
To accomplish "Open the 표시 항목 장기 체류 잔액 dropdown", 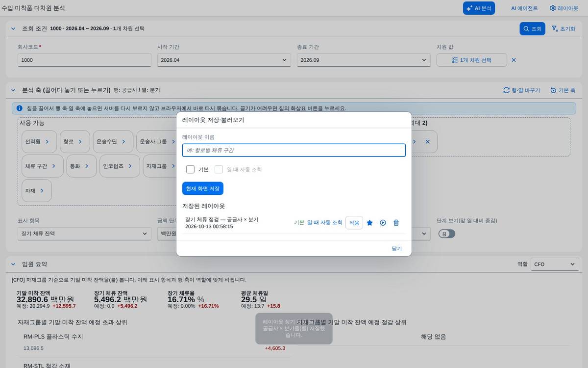I will click(84, 234).
